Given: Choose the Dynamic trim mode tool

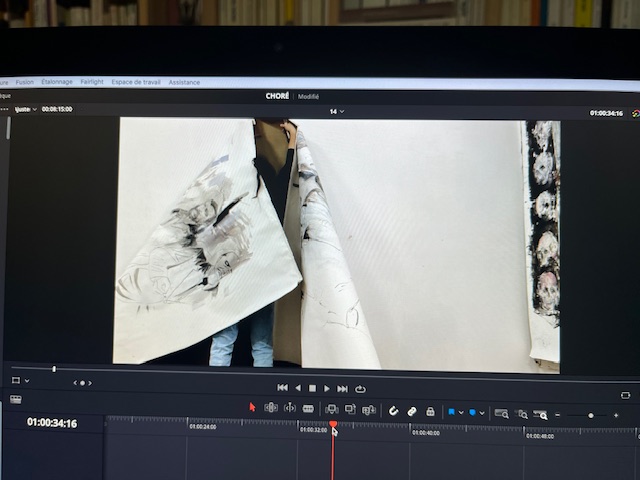Looking at the screenshot, I should 290,408.
